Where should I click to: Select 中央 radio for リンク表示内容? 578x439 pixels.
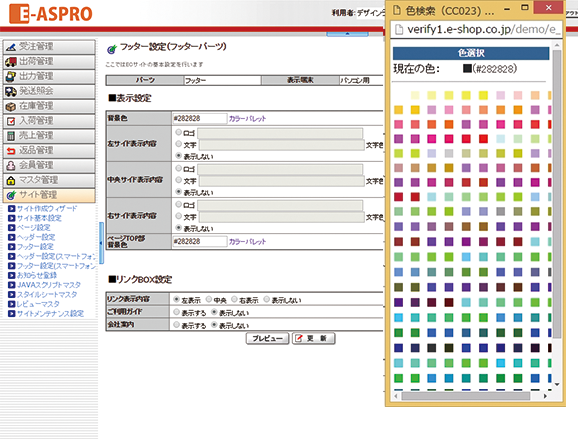209,299
